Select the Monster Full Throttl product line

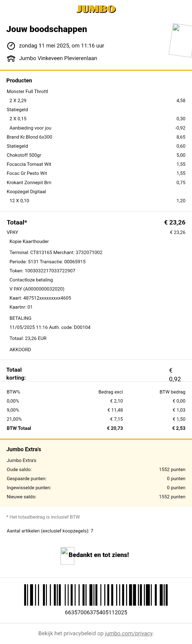pos(27,92)
